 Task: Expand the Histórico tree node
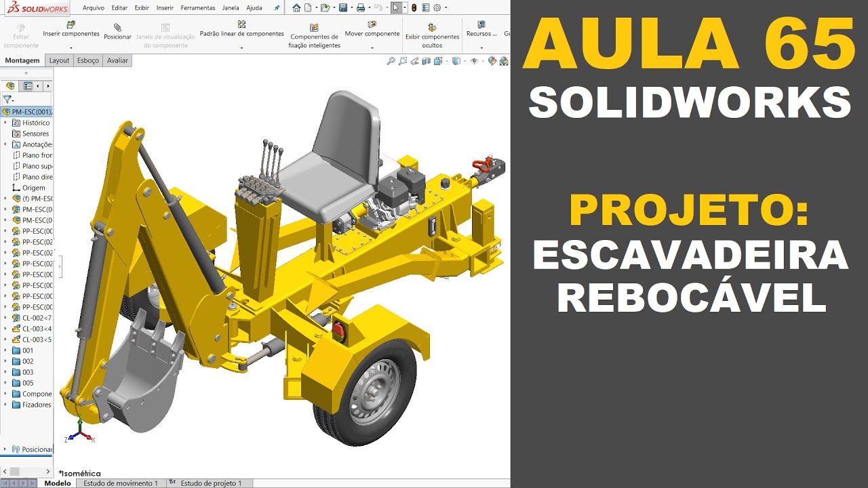(x=5, y=123)
